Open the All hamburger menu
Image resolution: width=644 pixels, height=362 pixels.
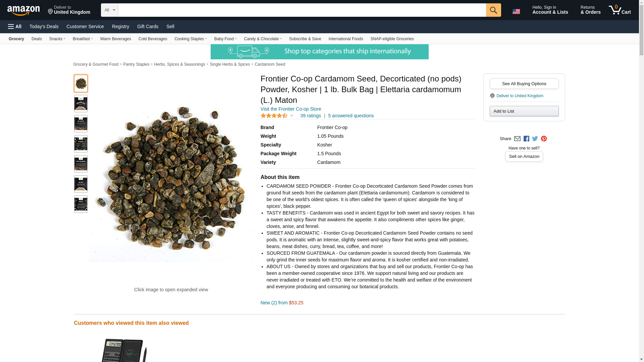coord(15,26)
